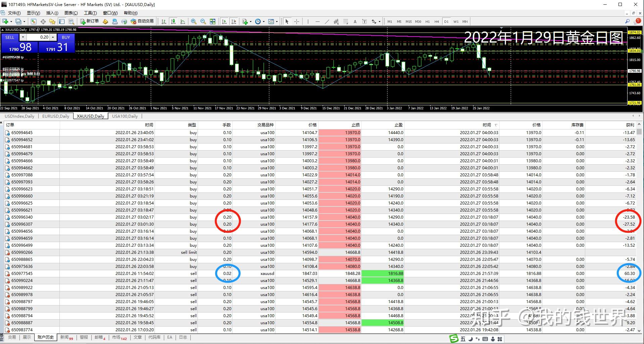644x344 pixels.
Task: Expand the periods dropdown arrow
Action: point(264,21)
